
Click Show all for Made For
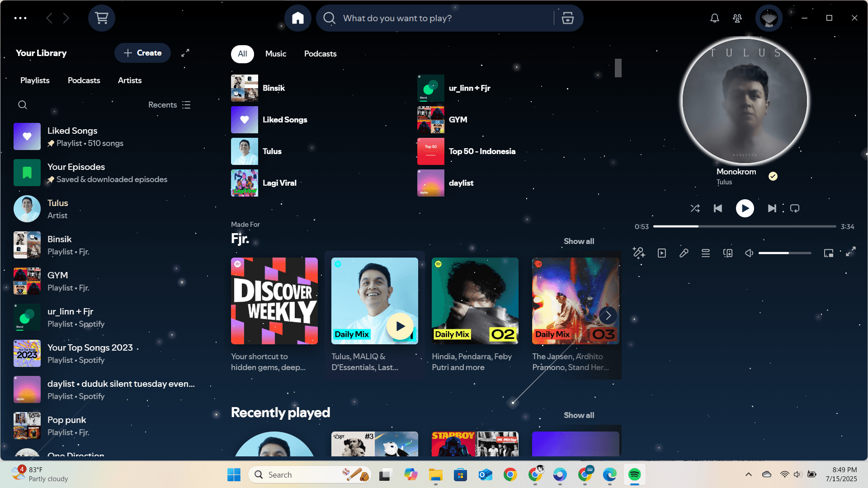(579, 241)
